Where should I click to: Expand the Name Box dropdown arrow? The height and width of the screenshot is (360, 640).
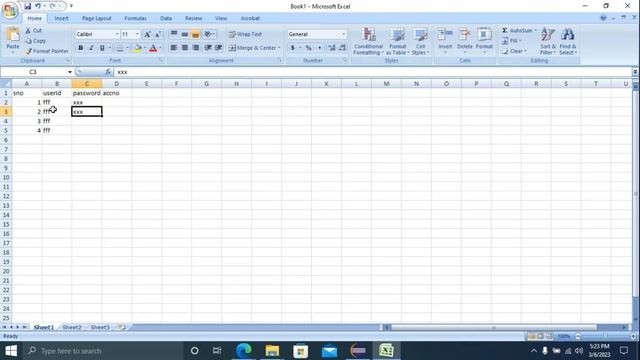(x=70, y=72)
